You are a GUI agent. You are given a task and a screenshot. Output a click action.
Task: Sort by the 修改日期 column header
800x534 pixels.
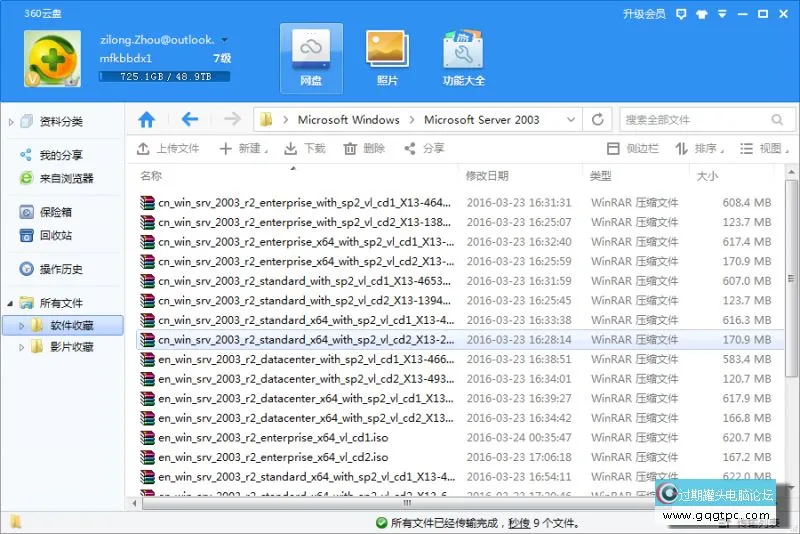[487, 176]
